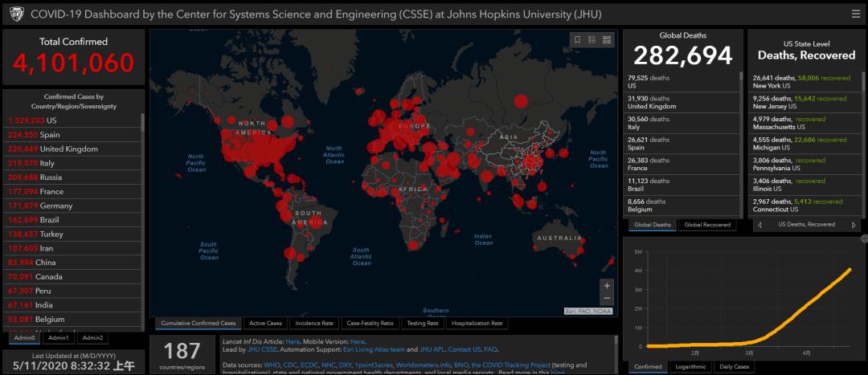Show the Confirmed chart tab

pyautogui.click(x=648, y=367)
